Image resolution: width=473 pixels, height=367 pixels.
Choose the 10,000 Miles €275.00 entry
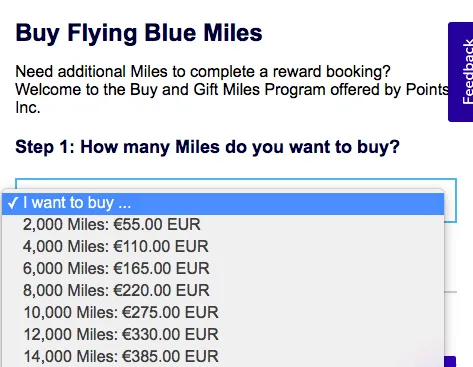pos(223,312)
